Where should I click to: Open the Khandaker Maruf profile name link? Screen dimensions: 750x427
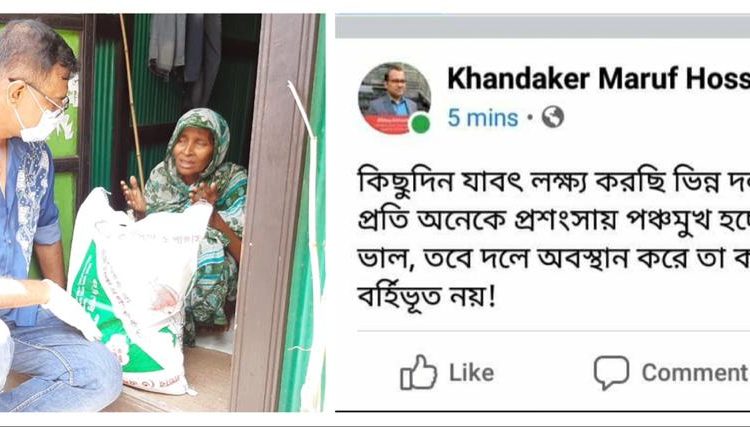pos(598,79)
